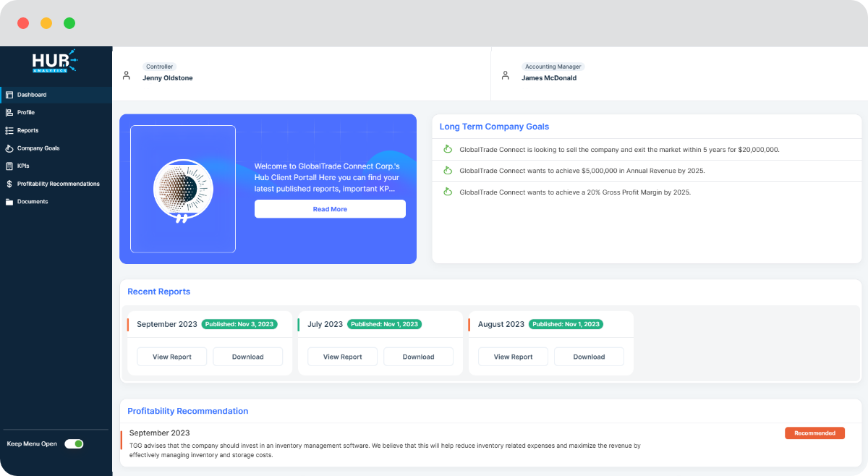
Task: Click the Reports list icon
Action: [9, 130]
